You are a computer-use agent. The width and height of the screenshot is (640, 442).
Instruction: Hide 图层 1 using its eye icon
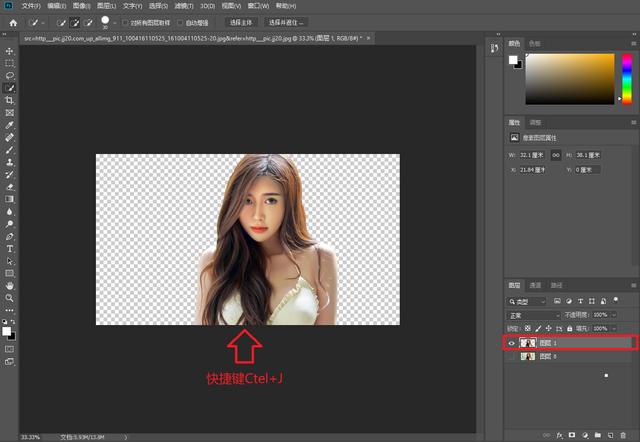pyautogui.click(x=513, y=343)
